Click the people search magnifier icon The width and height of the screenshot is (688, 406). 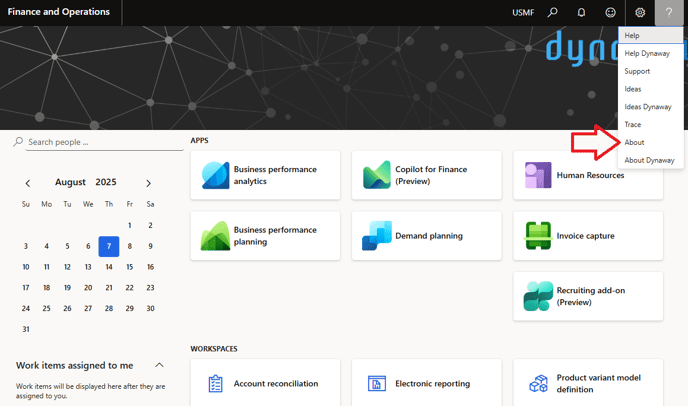(18, 142)
